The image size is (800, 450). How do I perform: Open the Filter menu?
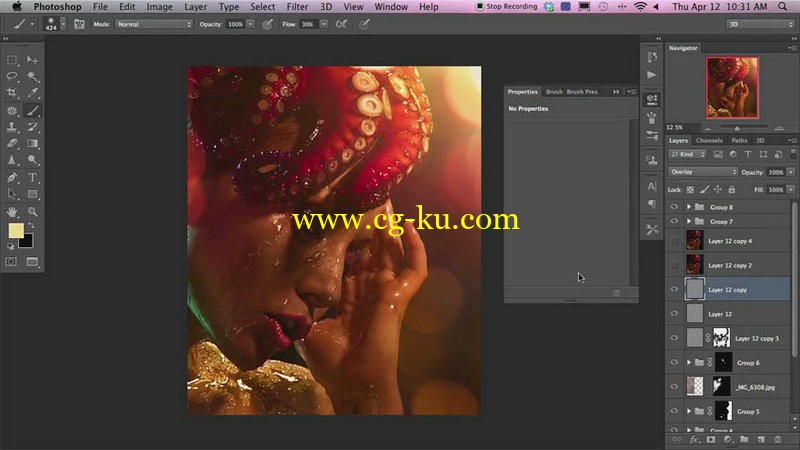(297, 7)
